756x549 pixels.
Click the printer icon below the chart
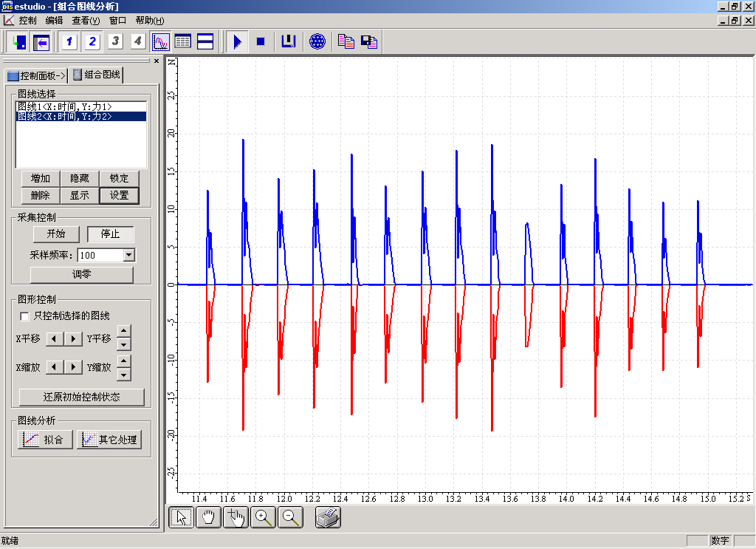click(x=328, y=518)
